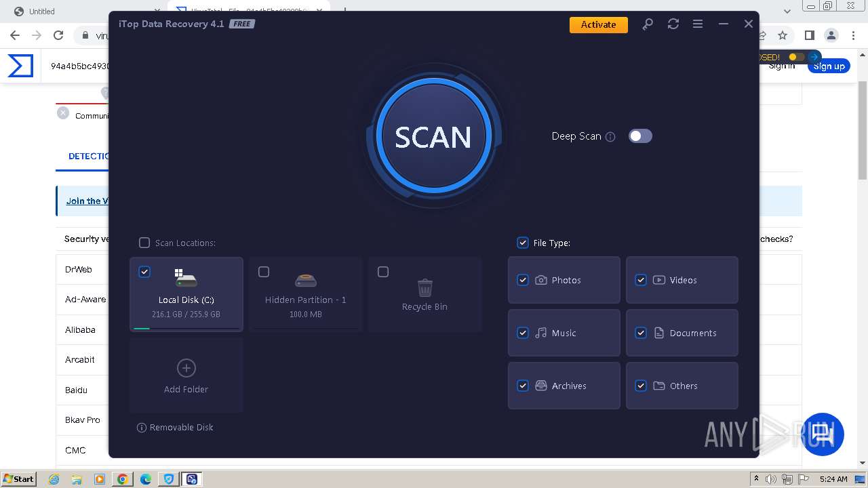
Task: Click the FREE badge in iTop title
Action: pos(241,24)
